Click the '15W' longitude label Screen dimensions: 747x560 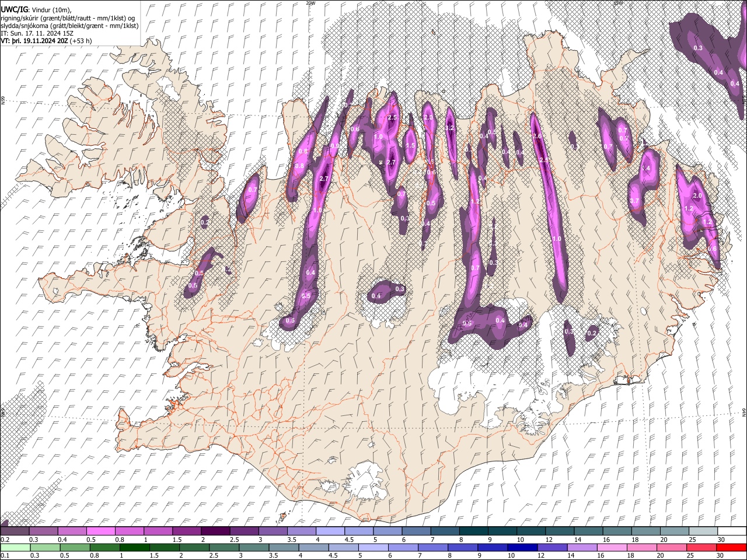tap(619, 3)
